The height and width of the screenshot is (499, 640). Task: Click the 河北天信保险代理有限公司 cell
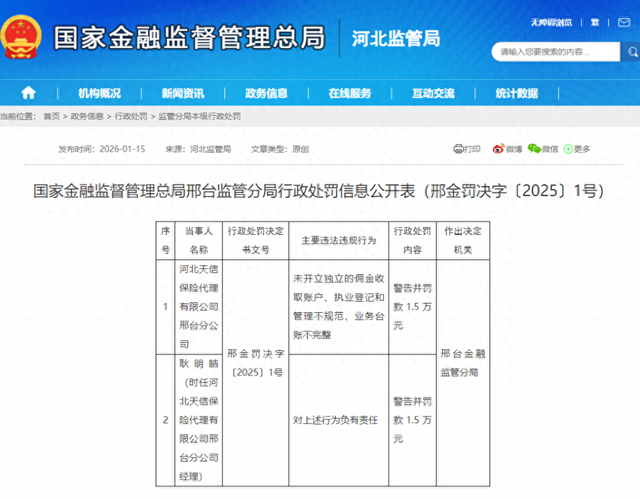point(198,307)
